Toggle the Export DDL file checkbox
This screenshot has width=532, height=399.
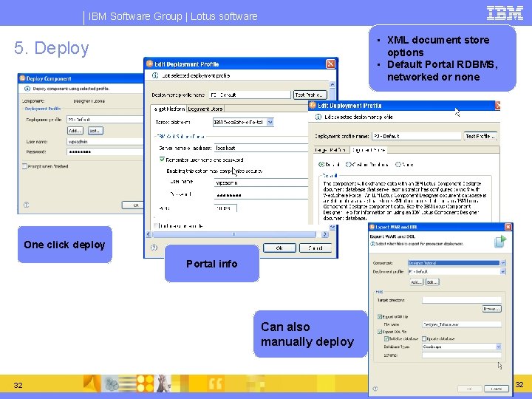380,332
